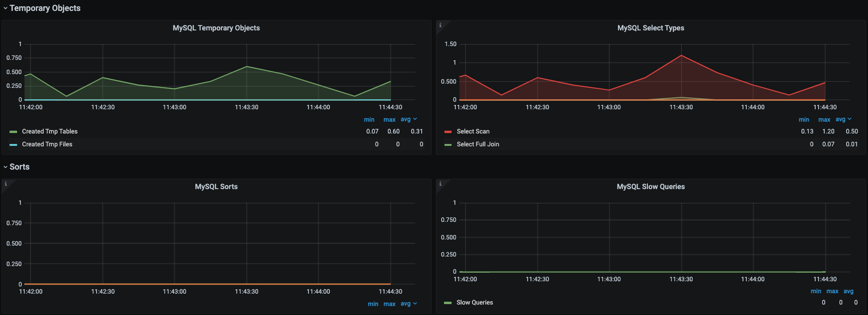The height and width of the screenshot is (315, 868).
Task: Toggle the Created Tmp Files series in legend
Action: 47,144
